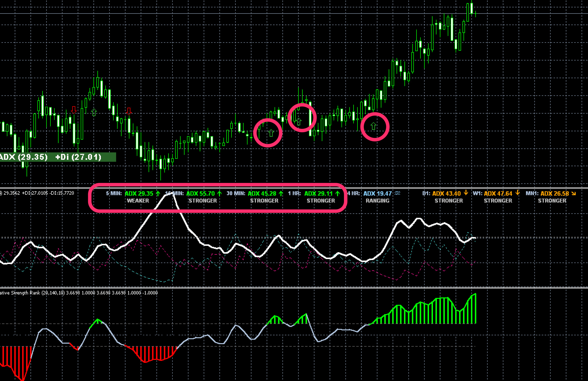Click the up arrow beside 5 MIN ADX 29.35
The height and width of the screenshot is (381, 588).
pyautogui.click(x=158, y=193)
